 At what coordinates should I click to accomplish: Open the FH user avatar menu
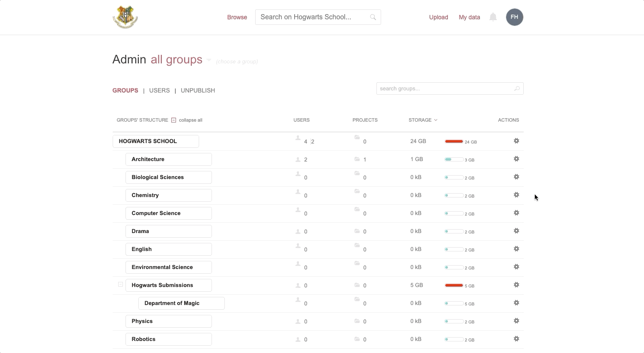pyautogui.click(x=515, y=17)
